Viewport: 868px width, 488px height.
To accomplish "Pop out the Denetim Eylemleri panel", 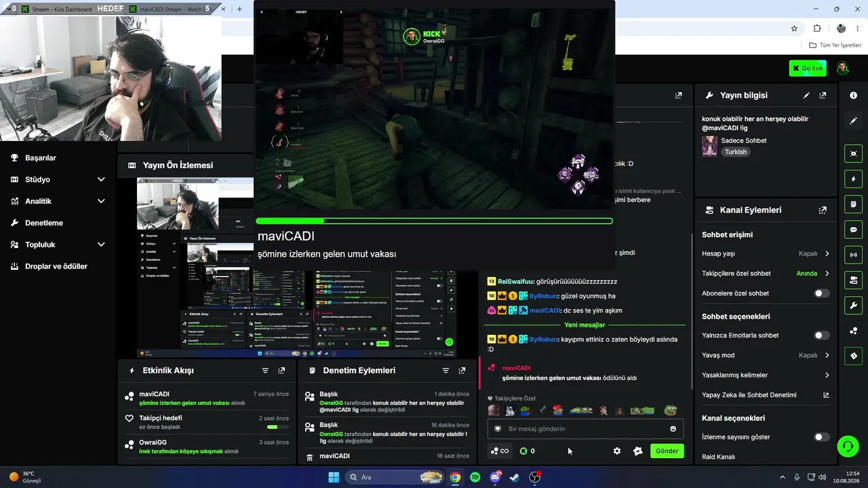I will [x=462, y=371].
